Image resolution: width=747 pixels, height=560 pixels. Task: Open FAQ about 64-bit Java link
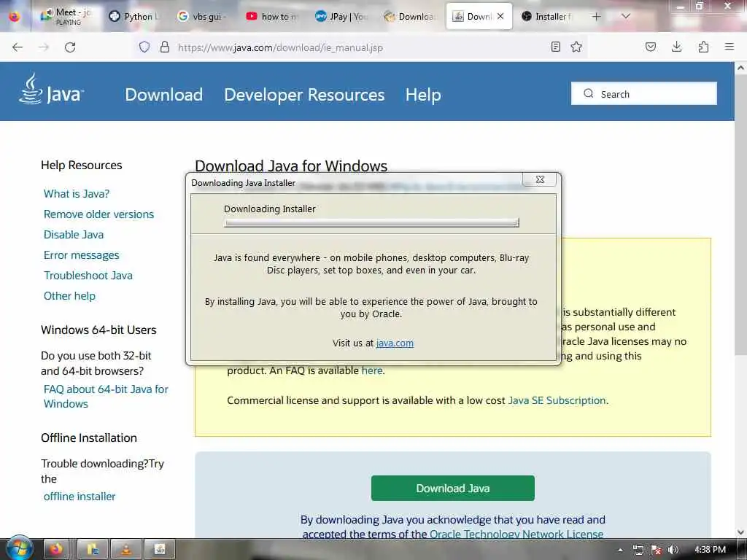point(106,396)
